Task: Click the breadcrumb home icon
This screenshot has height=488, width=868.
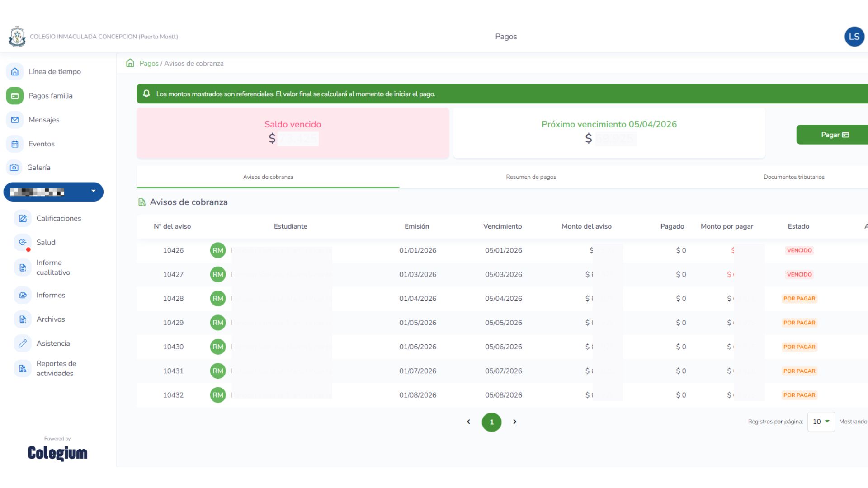Action: coord(130,63)
